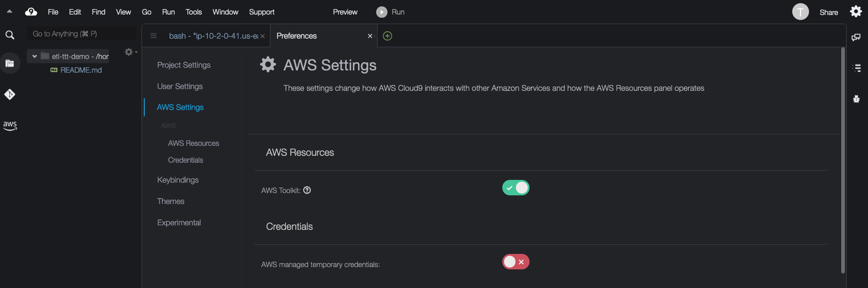Click the AWS Toolkit label text
This screenshot has width=868, height=288.
pyautogui.click(x=281, y=190)
